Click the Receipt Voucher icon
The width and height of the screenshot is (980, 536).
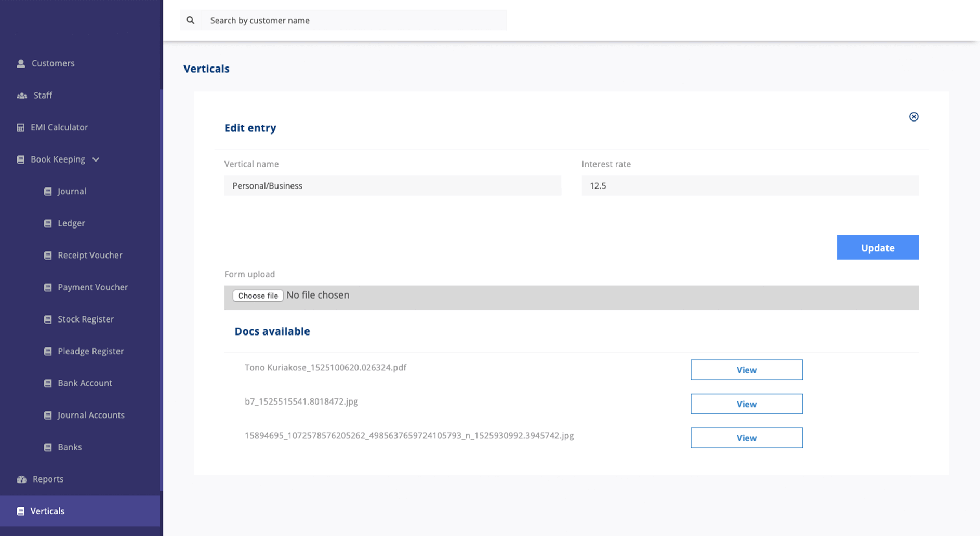click(48, 256)
